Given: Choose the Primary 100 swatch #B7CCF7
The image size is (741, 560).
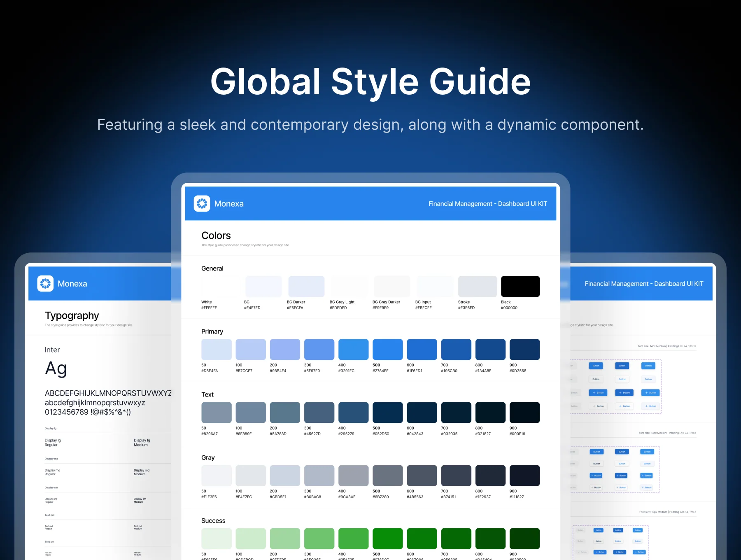Looking at the screenshot, I should click(251, 350).
